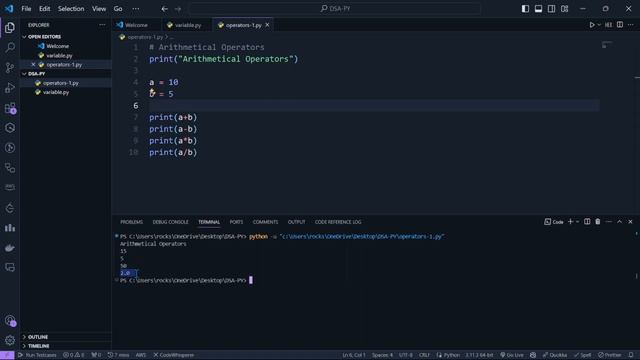
Task: Open variable.py in DSA-PY folder tree
Action: [x=56, y=92]
